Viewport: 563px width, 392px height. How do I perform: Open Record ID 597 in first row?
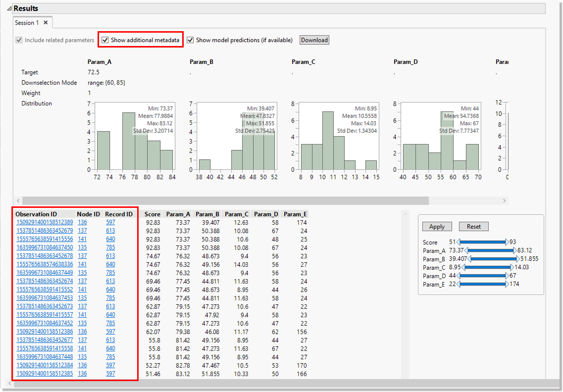coord(111,222)
